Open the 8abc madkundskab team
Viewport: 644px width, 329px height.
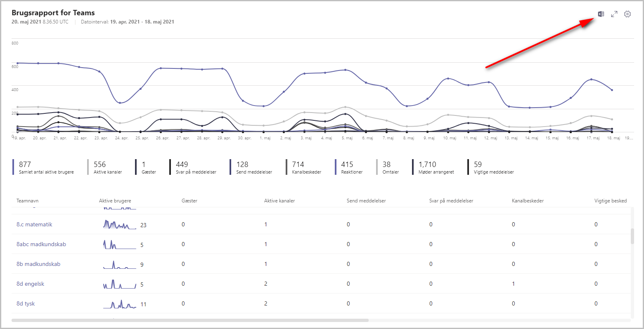pos(41,244)
